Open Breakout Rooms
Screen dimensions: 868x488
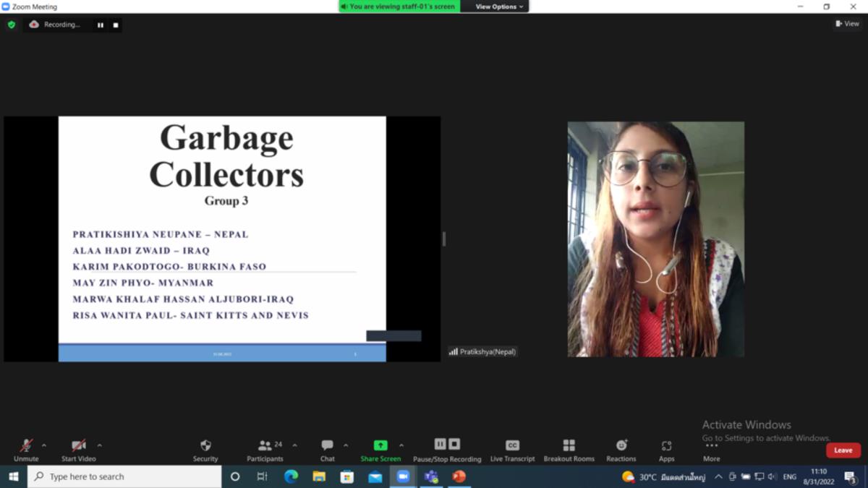click(569, 450)
